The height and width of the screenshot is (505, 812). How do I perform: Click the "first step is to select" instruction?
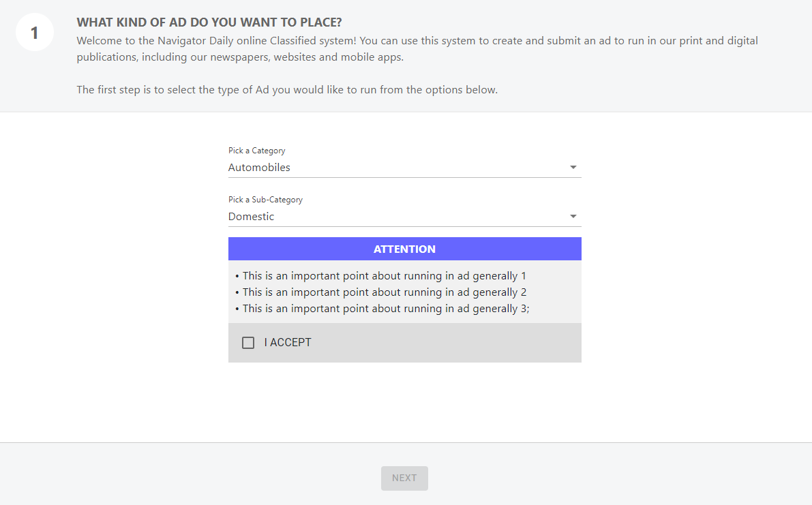287,90
